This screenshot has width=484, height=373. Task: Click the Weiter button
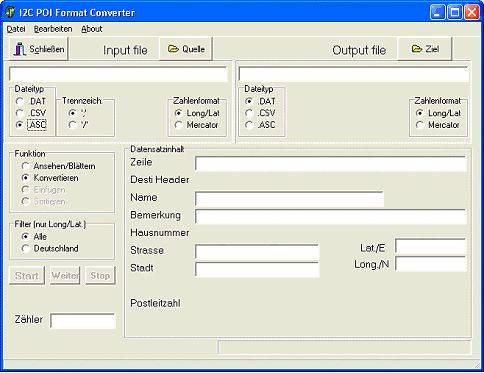click(65, 276)
